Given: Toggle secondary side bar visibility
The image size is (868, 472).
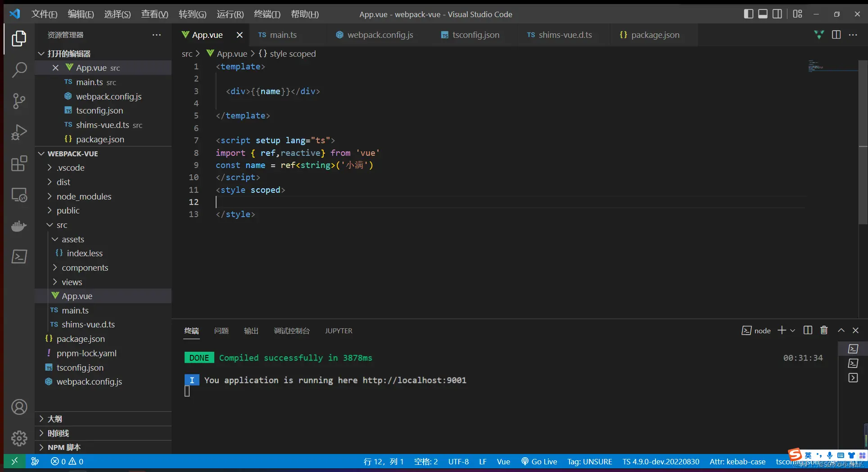Looking at the screenshot, I should click(778, 14).
